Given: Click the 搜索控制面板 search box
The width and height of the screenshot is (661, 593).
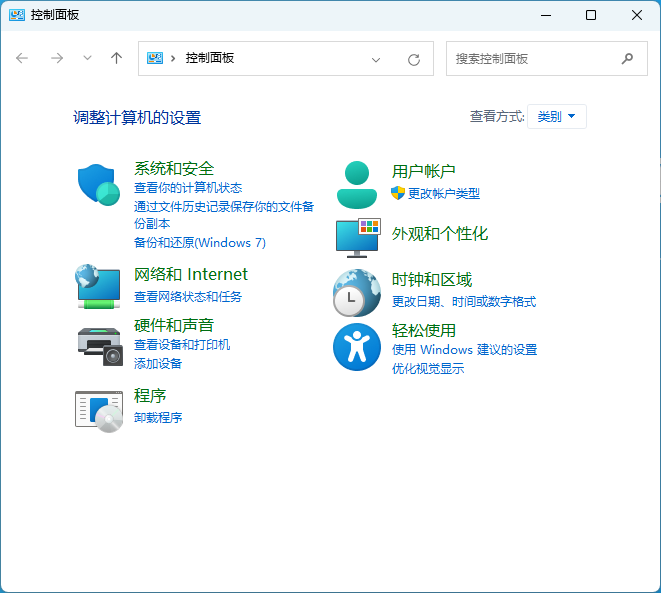Looking at the screenshot, I should tap(547, 59).
